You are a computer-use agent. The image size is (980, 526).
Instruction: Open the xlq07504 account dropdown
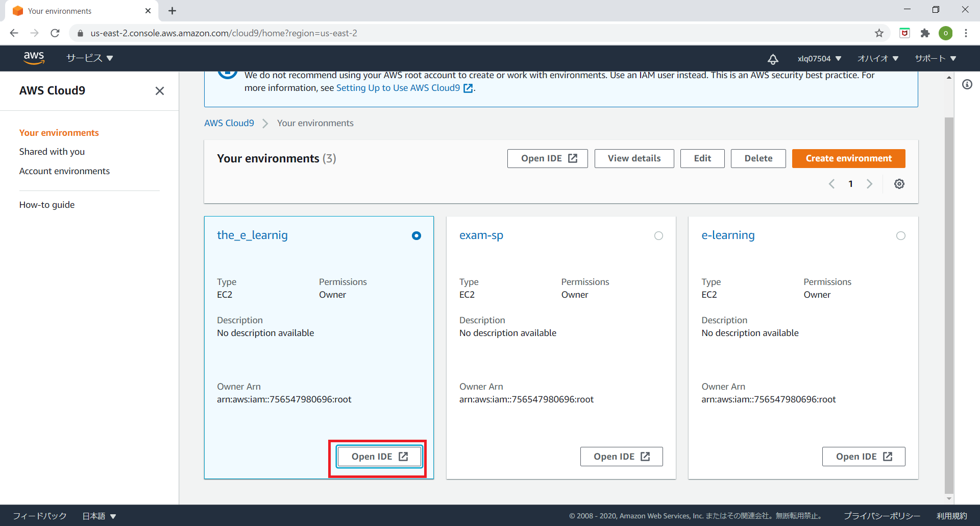click(819, 59)
